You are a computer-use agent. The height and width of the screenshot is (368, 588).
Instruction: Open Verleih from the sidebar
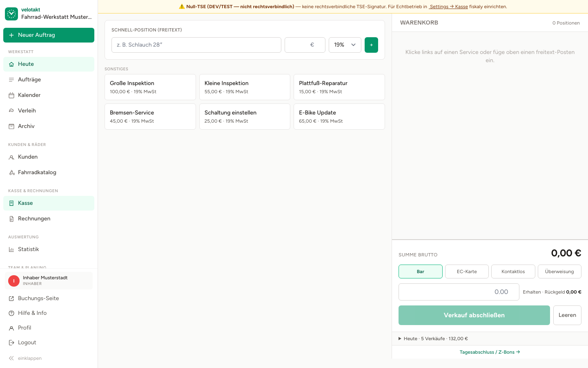tap(49, 111)
